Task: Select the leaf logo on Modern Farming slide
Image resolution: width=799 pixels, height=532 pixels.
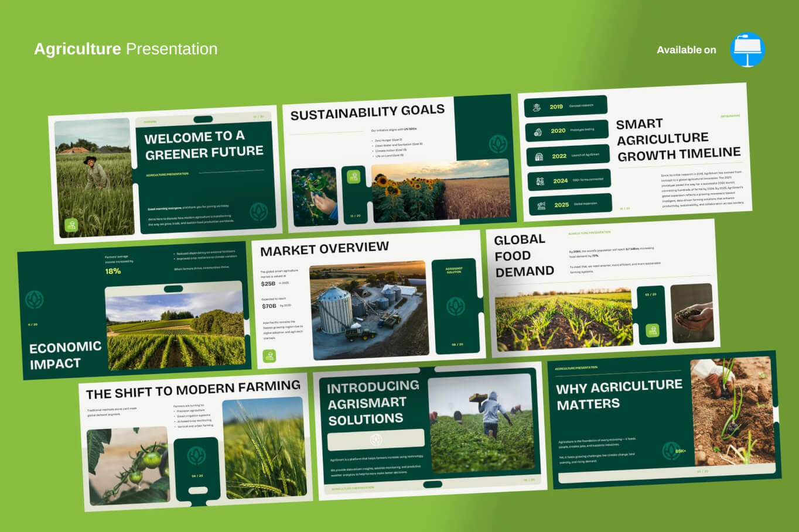Action: click(x=196, y=455)
